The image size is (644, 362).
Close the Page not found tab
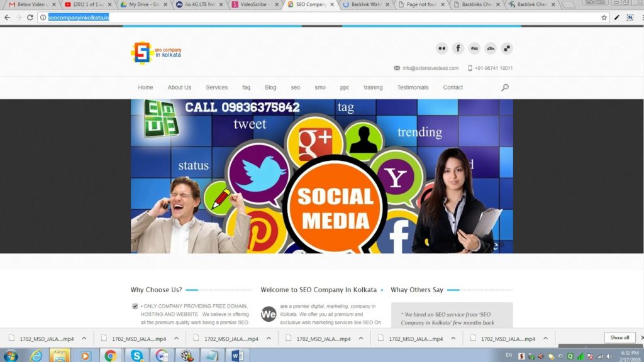coord(442,4)
